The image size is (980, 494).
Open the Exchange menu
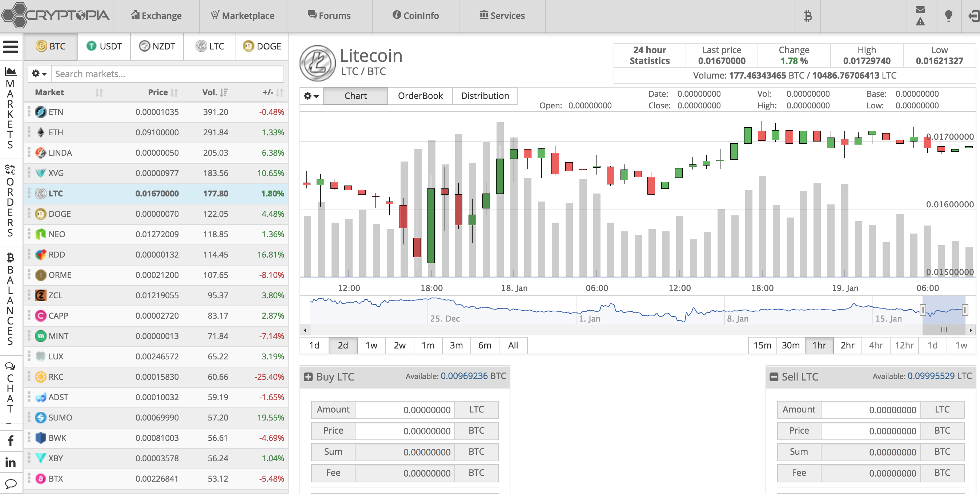(x=156, y=16)
